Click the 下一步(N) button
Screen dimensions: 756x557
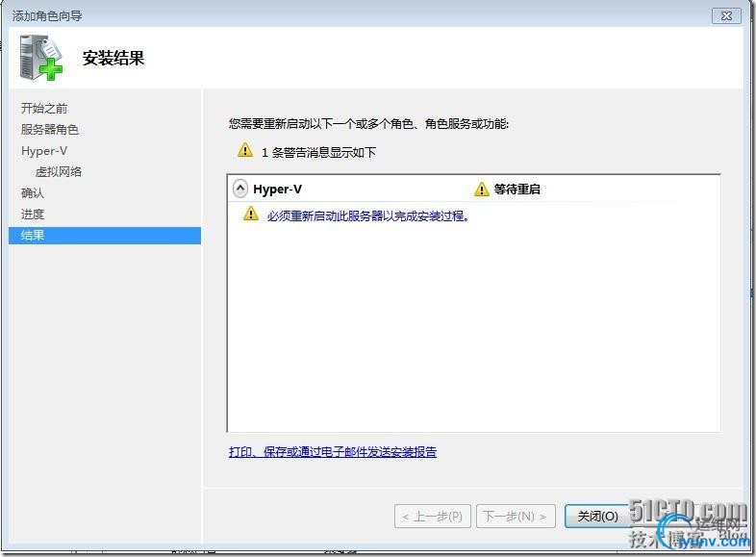click(x=516, y=517)
